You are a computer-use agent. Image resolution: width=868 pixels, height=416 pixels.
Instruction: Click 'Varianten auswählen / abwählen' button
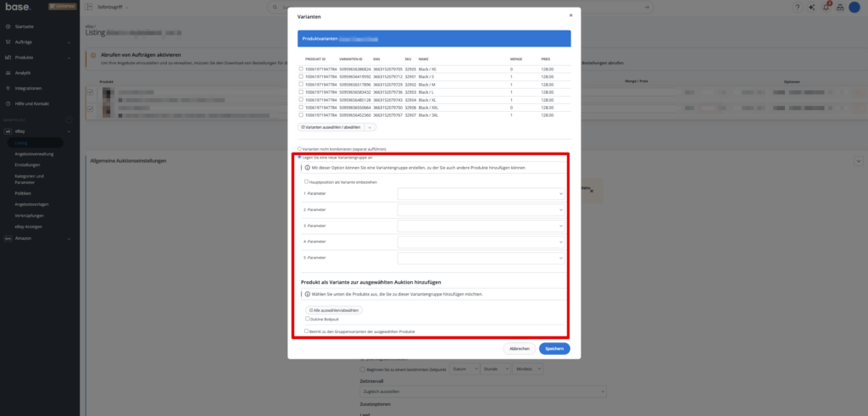331,127
